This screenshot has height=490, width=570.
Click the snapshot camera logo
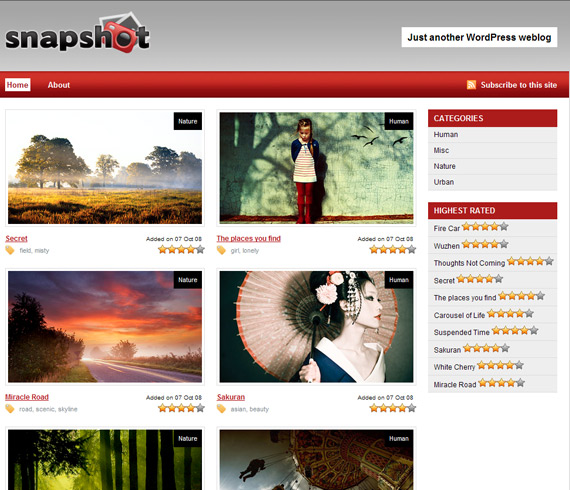click(77, 33)
